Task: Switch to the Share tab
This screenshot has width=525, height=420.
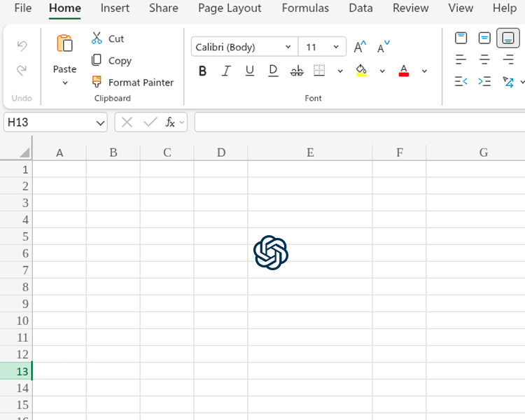Action: [x=163, y=8]
